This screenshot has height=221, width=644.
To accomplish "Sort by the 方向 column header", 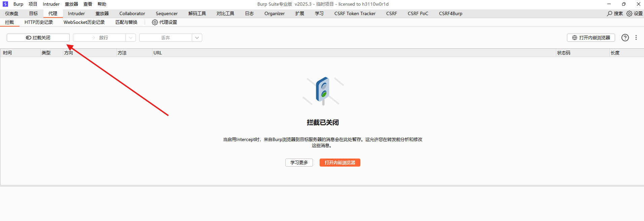I will click(x=90, y=53).
